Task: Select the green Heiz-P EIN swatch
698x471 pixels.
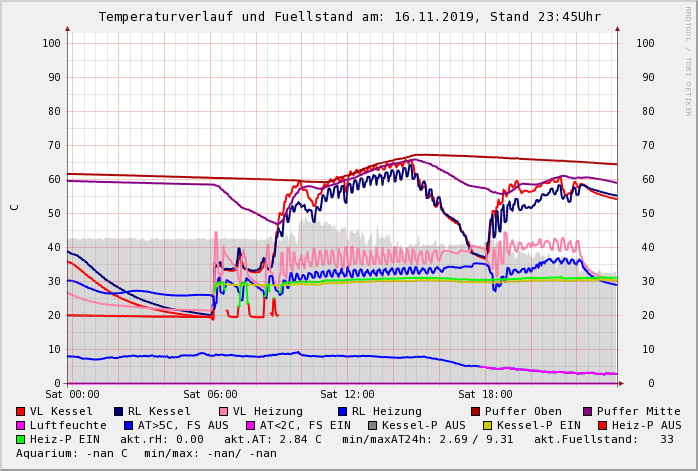Action: (21, 439)
